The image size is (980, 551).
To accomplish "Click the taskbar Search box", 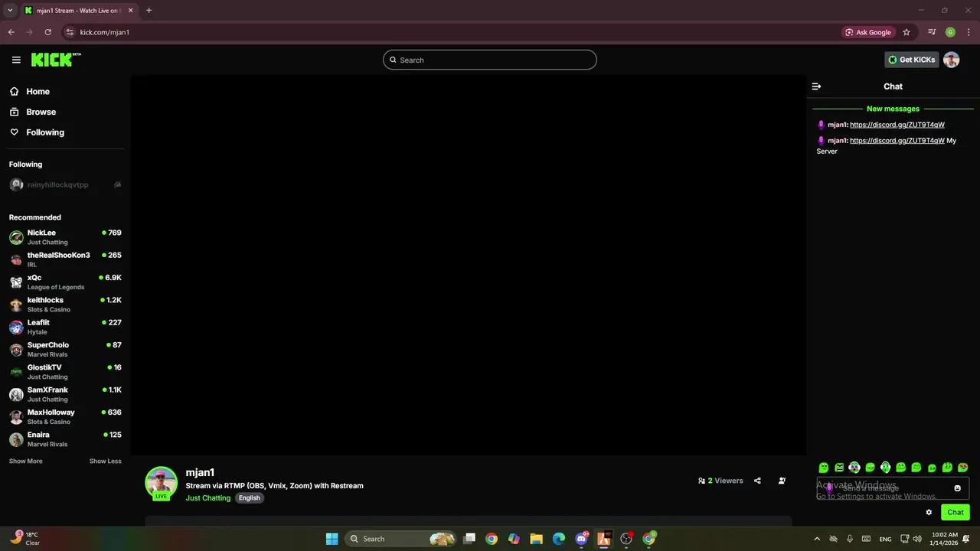I will point(401,539).
